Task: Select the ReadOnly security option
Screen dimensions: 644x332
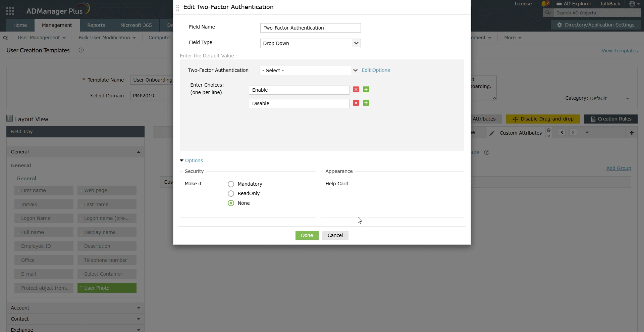Action: pyautogui.click(x=231, y=193)
